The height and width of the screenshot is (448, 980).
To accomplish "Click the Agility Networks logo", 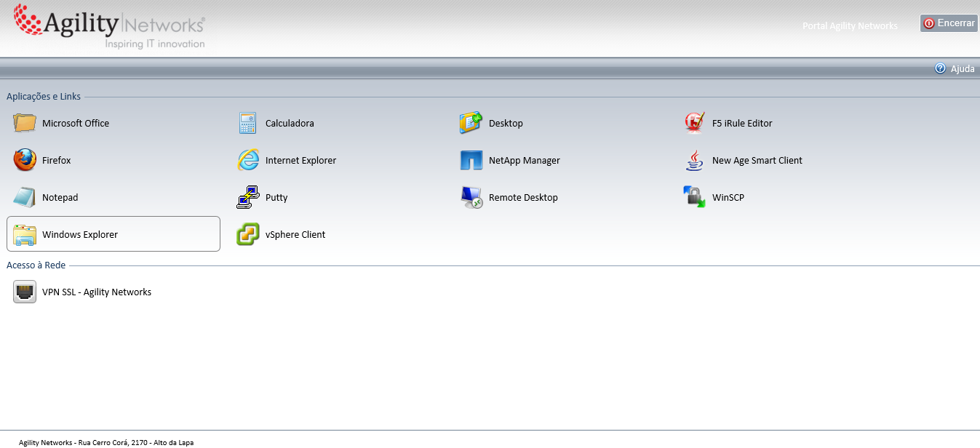I will tap(110, 26).
